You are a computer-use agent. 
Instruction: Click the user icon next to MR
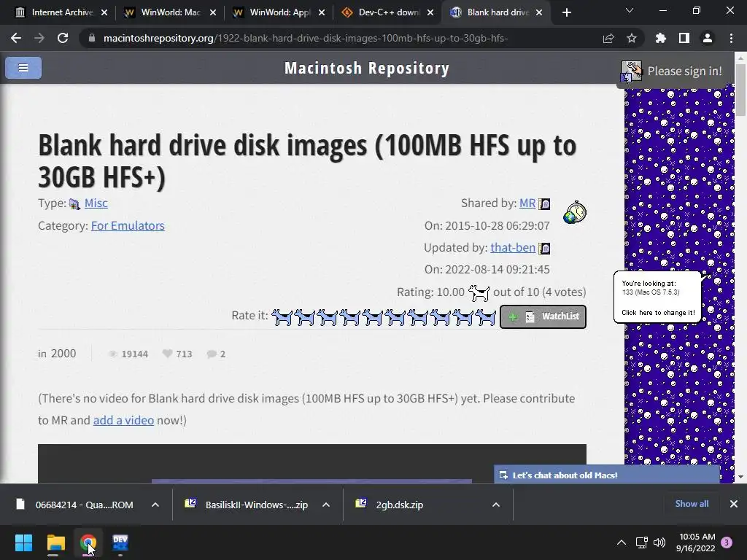tap(544, 204)
